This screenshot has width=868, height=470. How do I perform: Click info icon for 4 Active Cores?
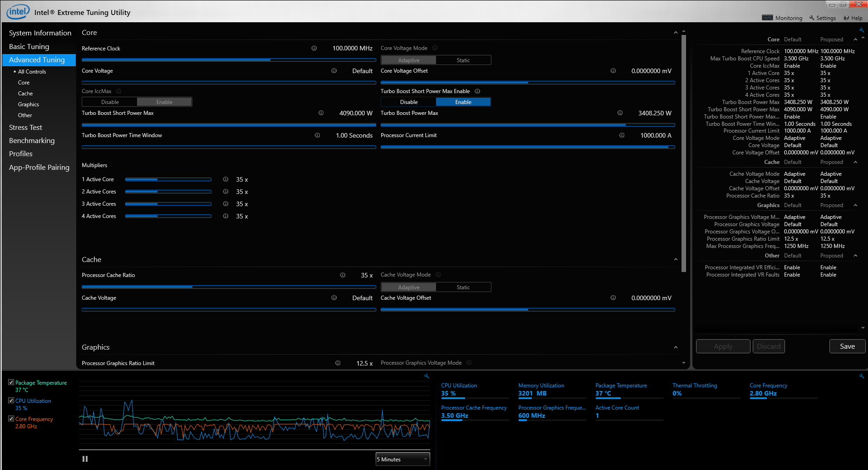coord(226,216)
